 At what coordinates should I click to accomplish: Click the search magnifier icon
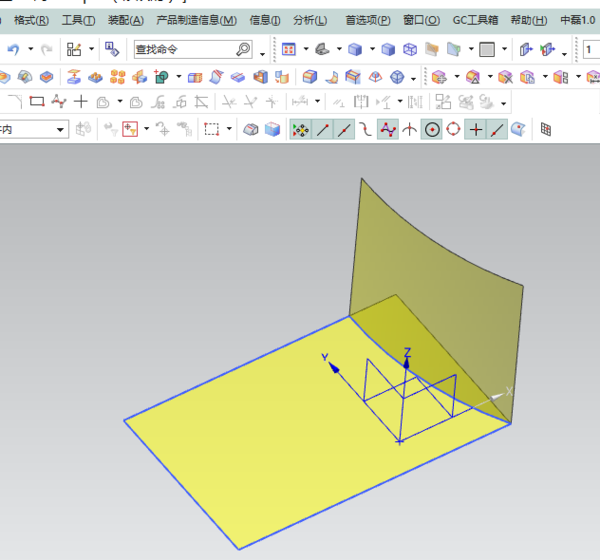tap(243, 49)
